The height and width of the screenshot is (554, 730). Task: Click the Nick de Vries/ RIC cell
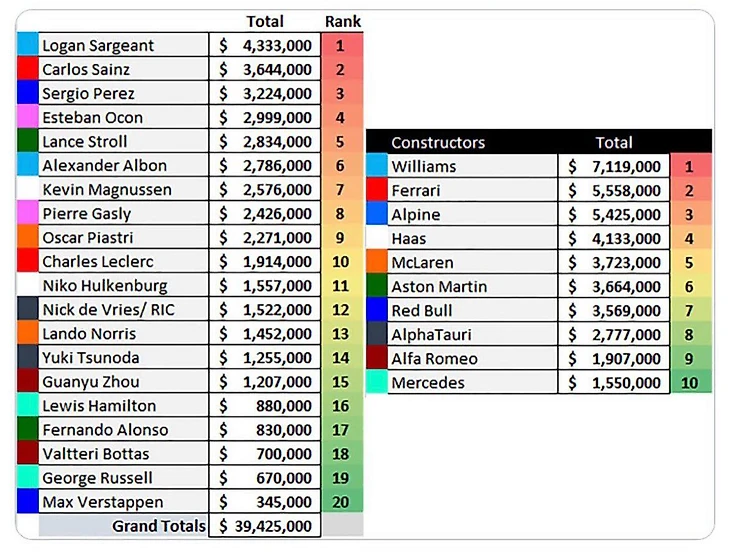122,310
